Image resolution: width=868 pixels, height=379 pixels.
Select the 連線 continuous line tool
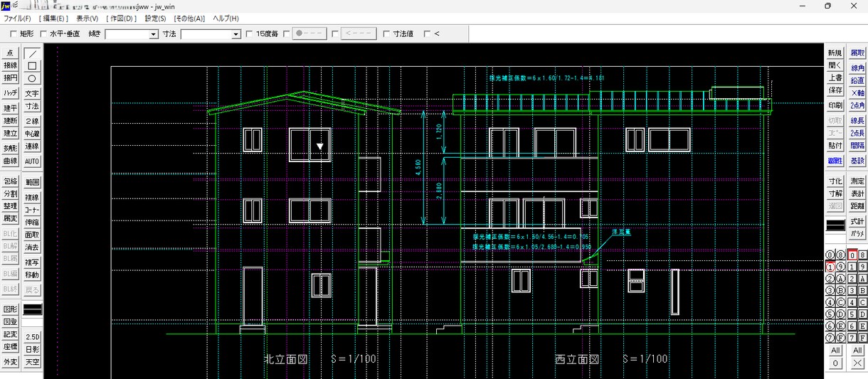(x=32, y=146)
